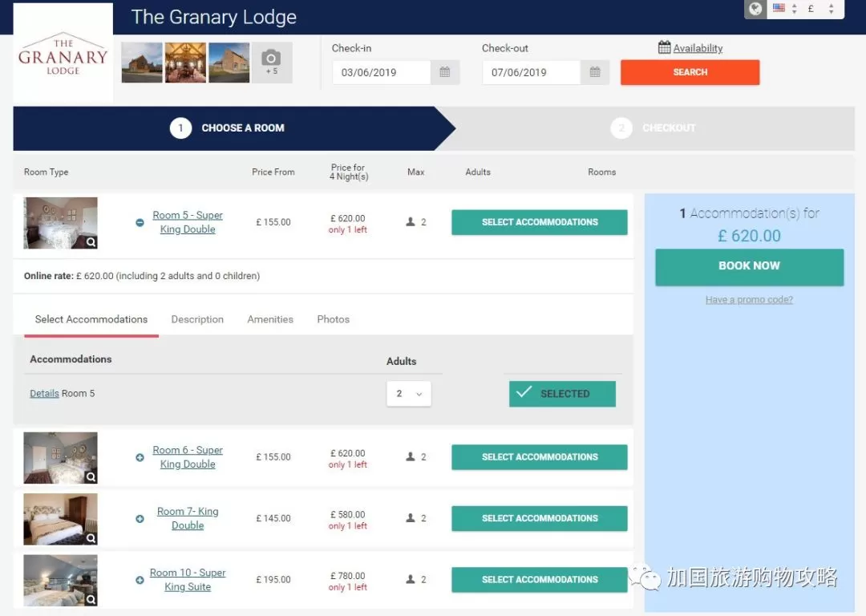Open check-out date calendar icon

tap(595, 72)
